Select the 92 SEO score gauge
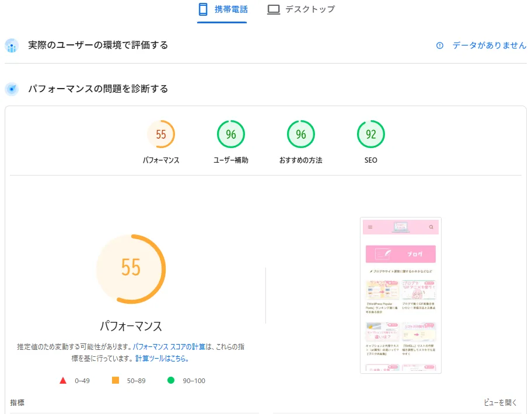532x414 pixels. pos(371,134)
